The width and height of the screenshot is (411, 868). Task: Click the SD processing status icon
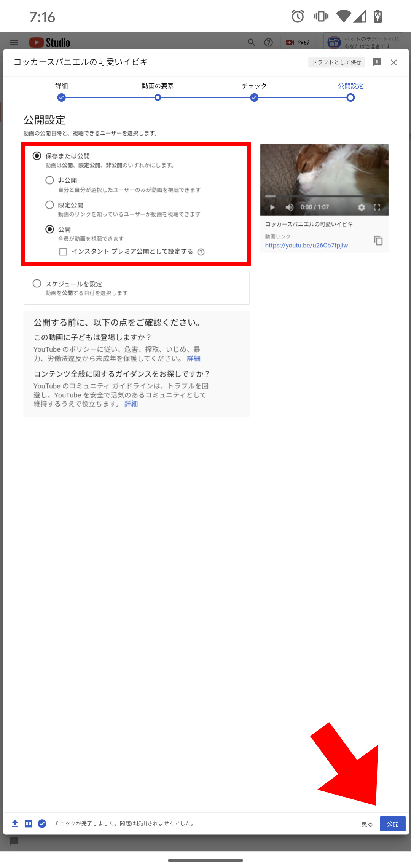click(29, 823)
